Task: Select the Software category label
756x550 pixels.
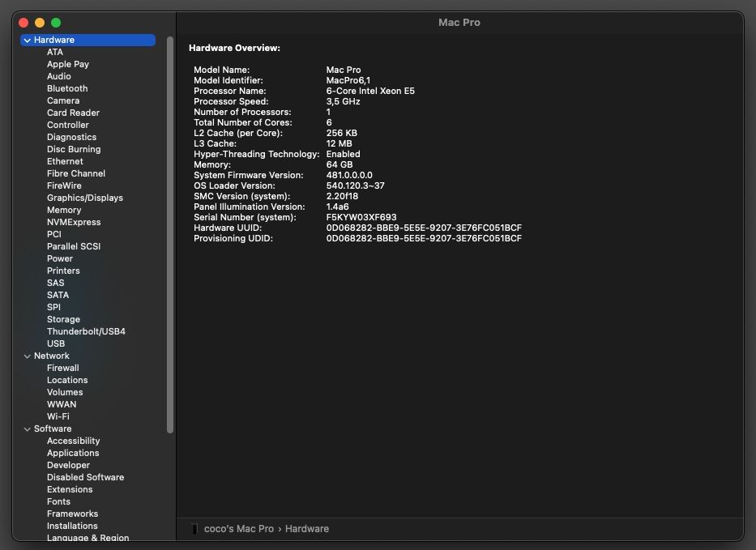Action: click(x=53, y=428)
